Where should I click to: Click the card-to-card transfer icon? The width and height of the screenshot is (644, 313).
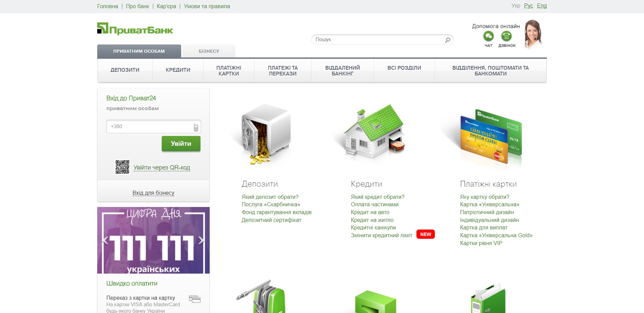coord(195,299)
